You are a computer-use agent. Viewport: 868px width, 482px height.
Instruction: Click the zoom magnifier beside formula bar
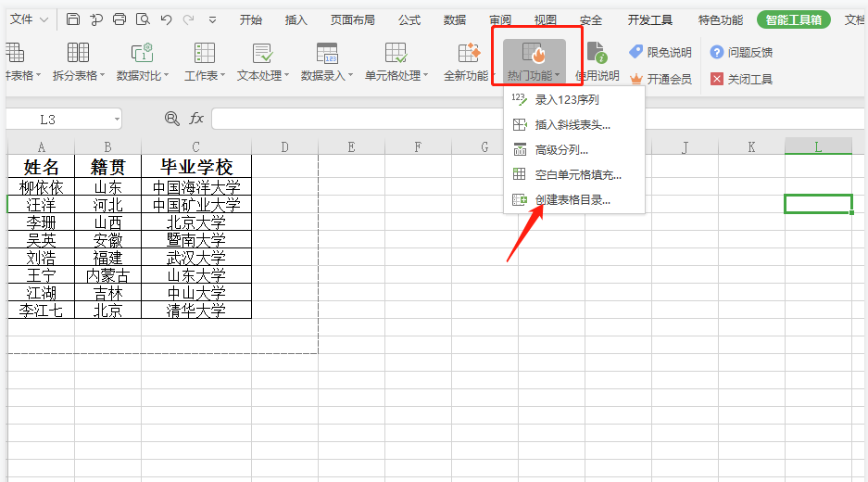coord(172,119)
